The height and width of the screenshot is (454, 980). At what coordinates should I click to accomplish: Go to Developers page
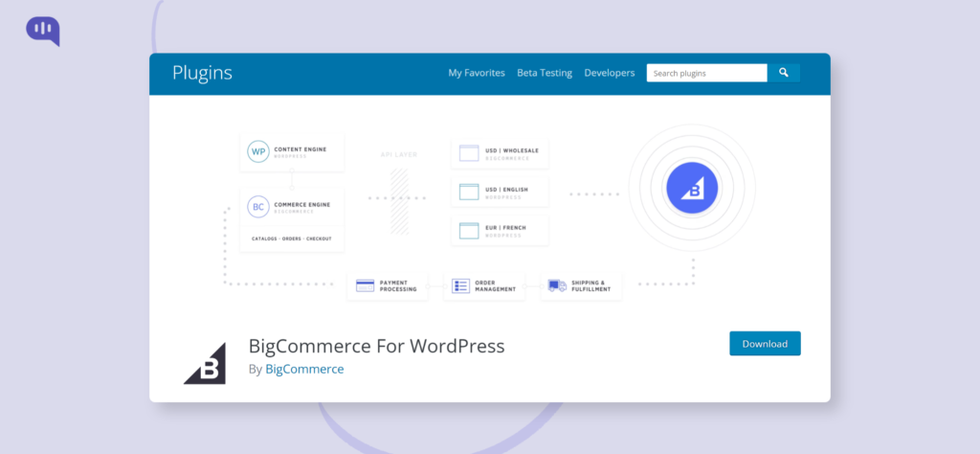click(x=610, y=73)
